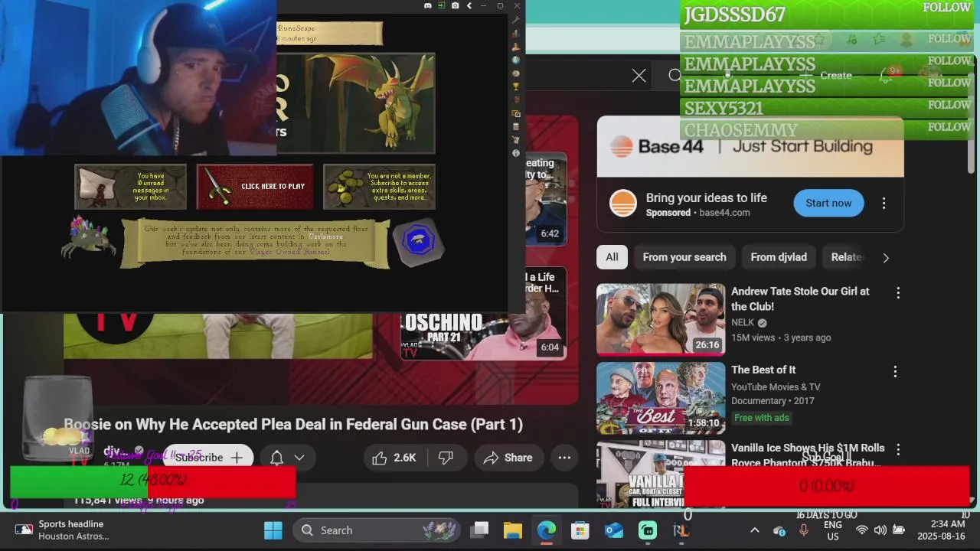Image resolution: width=980 pixels, height=551 pixels.
Task: Open RuneLite Configuration wrench icon
Action: coord(516,20)
